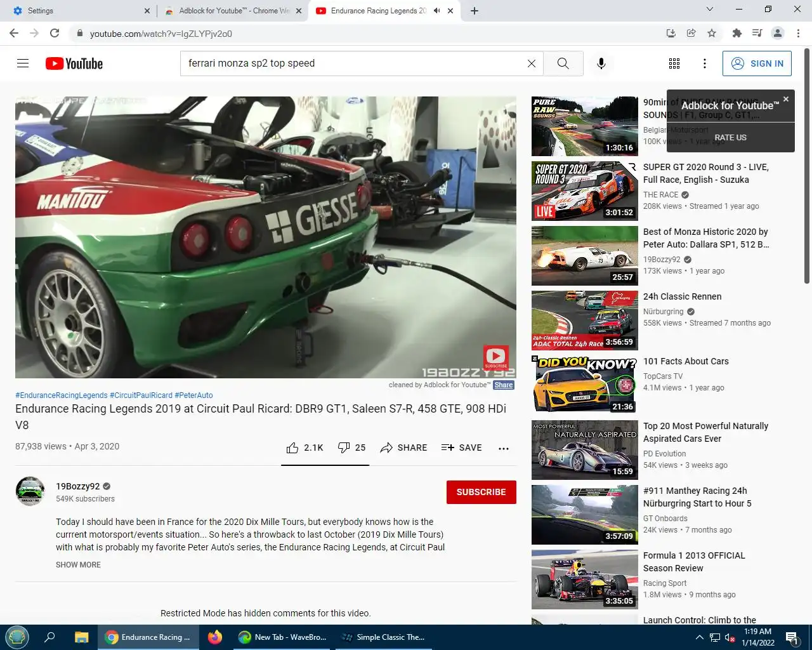812x650 pixels.
Task: Open the Chrome three-dot menu
Action: coord(799,33)
